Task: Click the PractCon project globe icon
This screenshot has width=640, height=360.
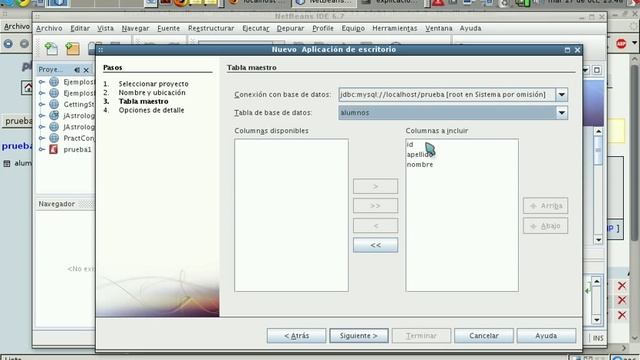Action: tap(54, 138)
